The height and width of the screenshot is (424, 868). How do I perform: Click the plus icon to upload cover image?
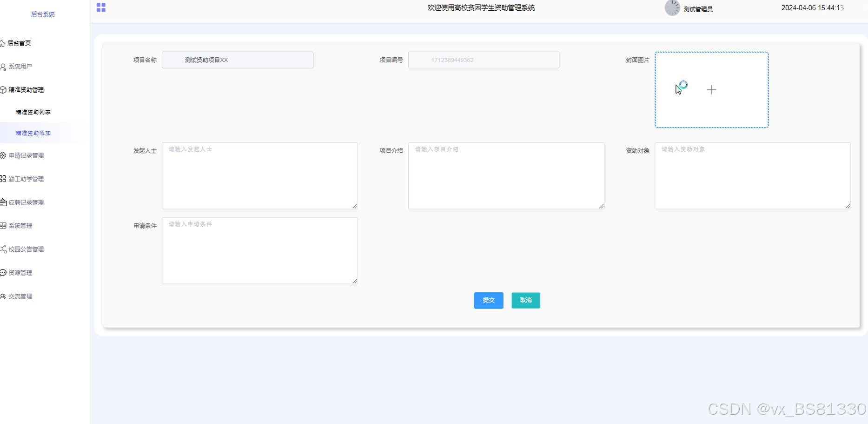[x=711, y=90]
